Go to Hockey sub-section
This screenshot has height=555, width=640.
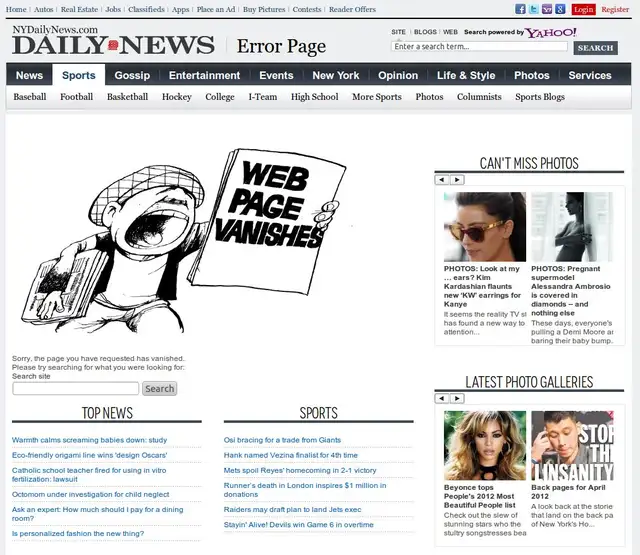click(177, 97)
